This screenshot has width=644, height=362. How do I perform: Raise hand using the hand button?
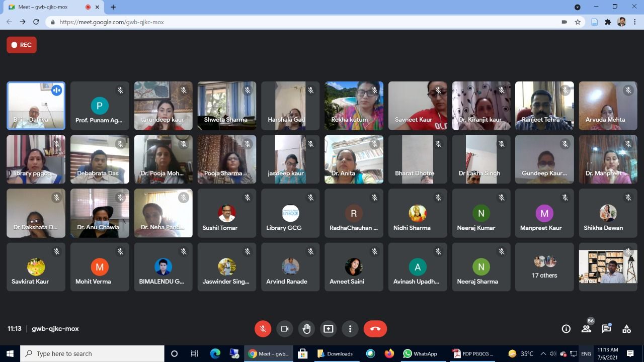pos(306,329)
